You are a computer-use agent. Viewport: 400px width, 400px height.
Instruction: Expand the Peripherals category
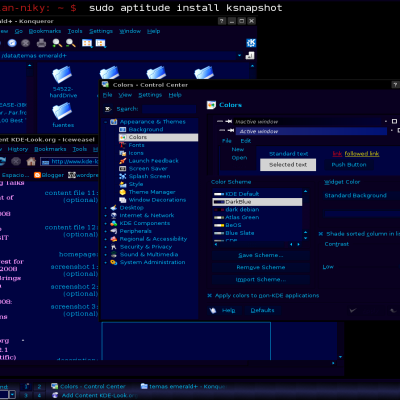pyautogui.click(x=106, y=231)
